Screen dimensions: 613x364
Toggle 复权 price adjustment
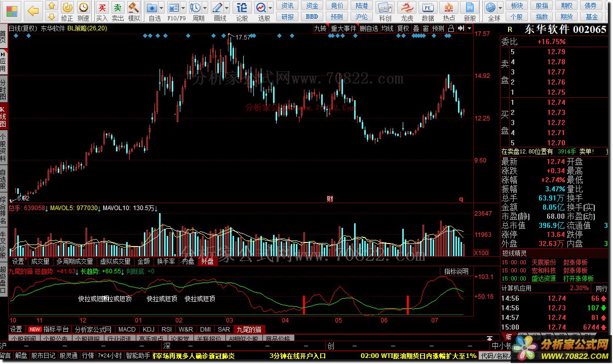pos(403,28)
